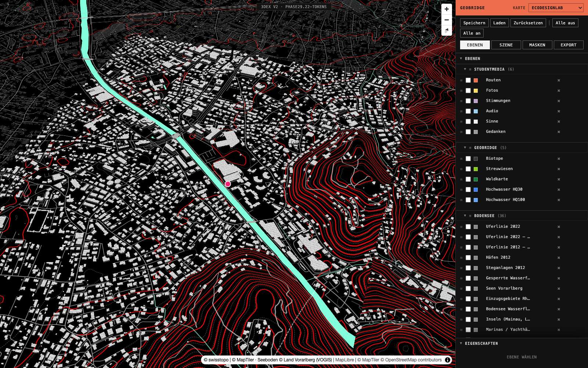Zoom out of the map
Viewport: 588px width, 368px height.
coord(447,20)
